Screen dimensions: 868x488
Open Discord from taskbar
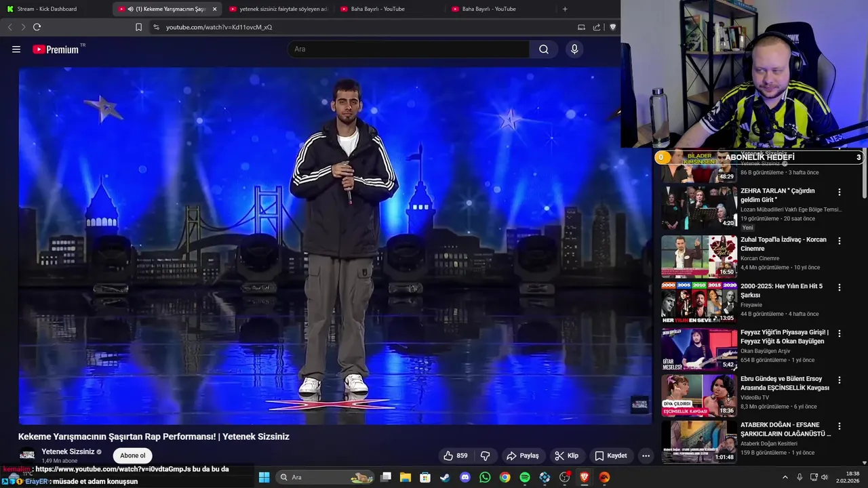click(x=465, y=477)
